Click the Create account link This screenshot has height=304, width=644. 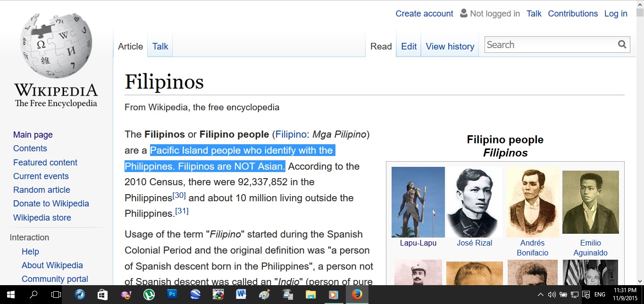tap(424, 14)
